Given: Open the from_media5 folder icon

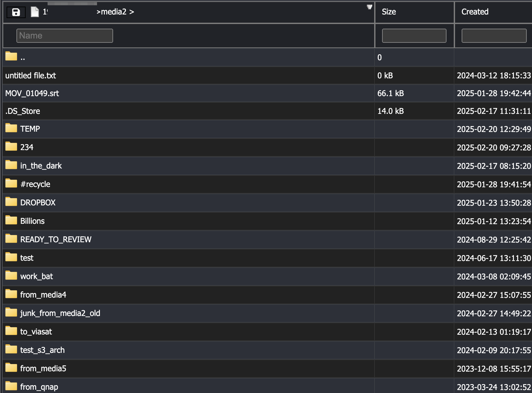Looking at the screenshot, I should pos(11,367).
